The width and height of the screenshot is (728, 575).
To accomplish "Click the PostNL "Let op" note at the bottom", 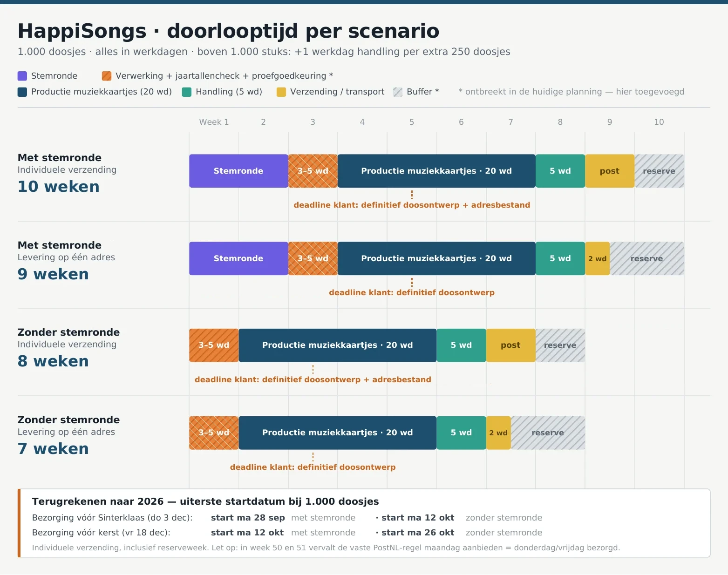I will (x=326, y=548).
